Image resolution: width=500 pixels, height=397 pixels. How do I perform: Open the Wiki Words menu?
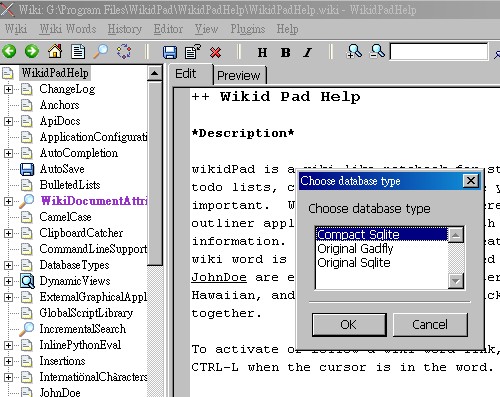(68, 29)
